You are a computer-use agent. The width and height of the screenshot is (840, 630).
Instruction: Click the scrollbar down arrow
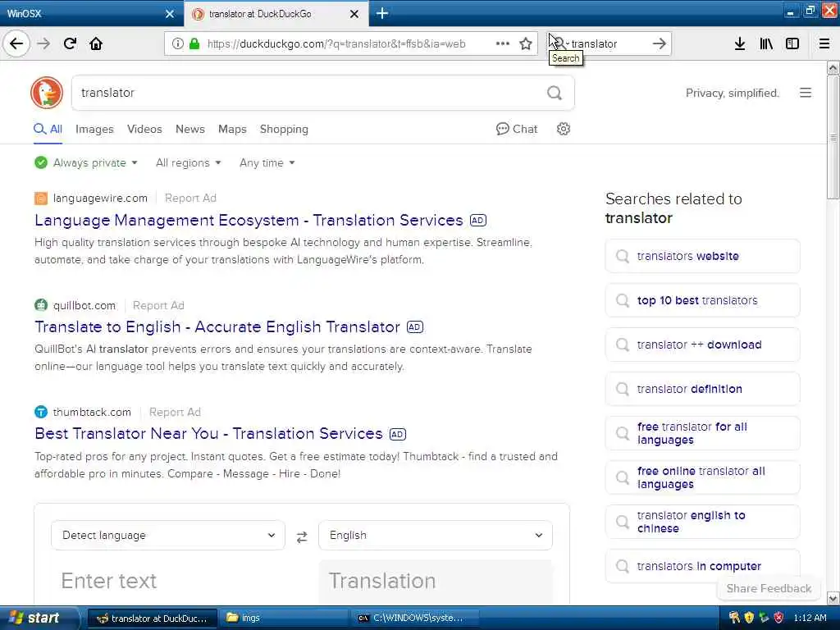pos(833,598)
